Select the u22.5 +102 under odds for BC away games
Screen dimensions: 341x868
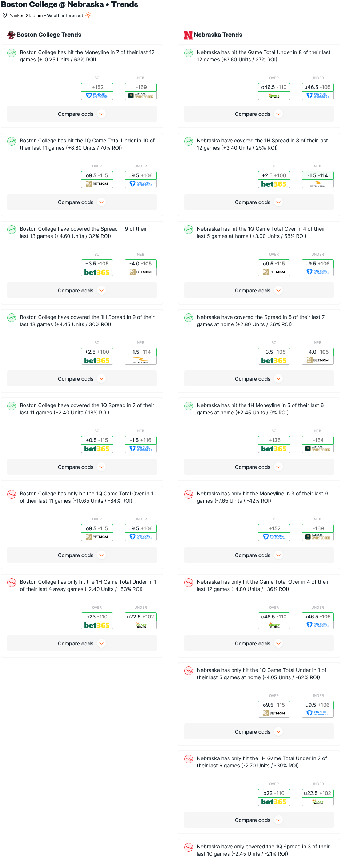pyautogui.click(x=141, y=617)
